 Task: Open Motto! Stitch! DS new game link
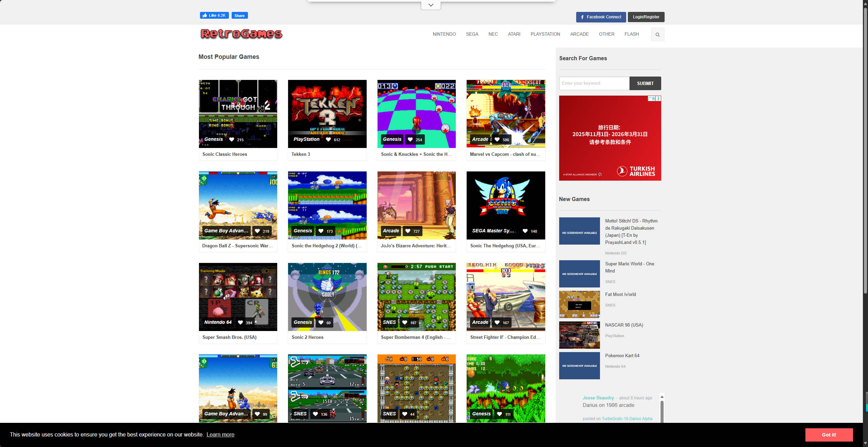[631, 232]
